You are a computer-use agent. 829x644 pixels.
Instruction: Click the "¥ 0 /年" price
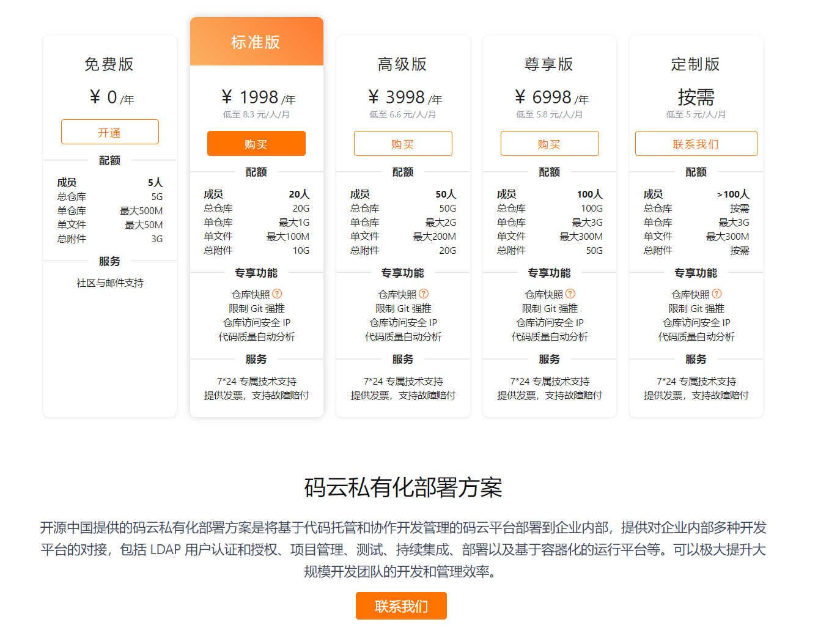click(112, 97)
